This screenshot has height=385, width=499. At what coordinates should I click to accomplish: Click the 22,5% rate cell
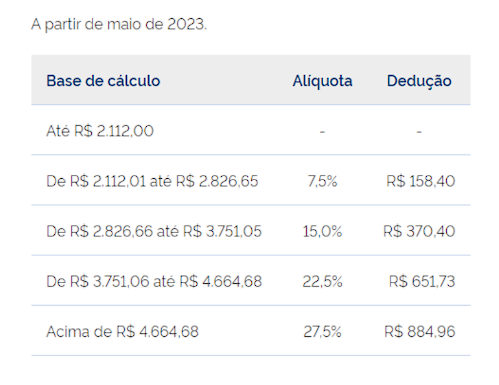(322, 281)
